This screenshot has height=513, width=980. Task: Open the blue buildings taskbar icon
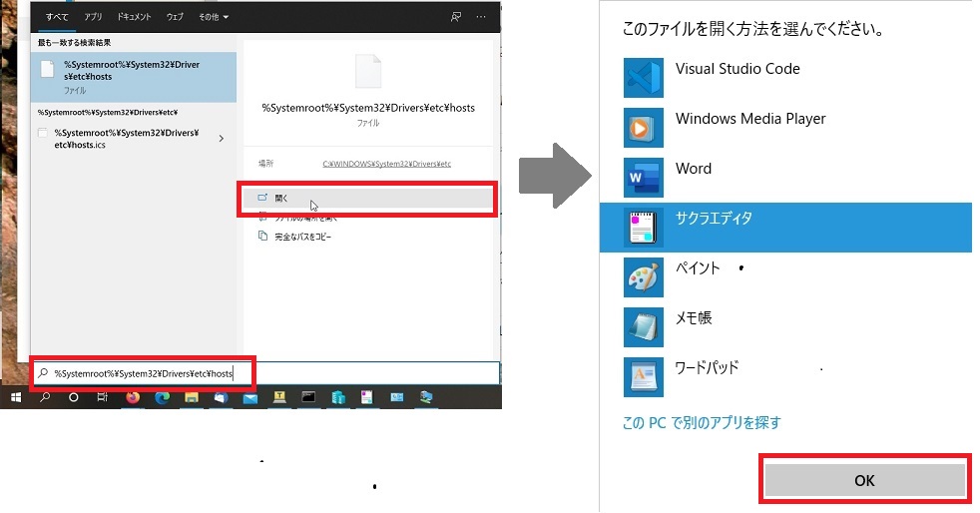pyautogui.click(x=338, y=397)
